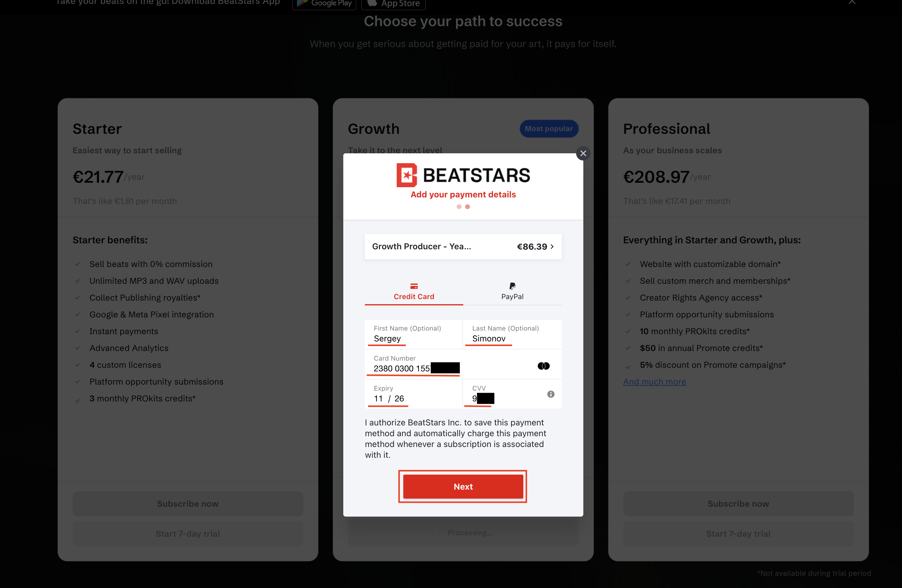Viewport: 902px width, 588px height.
Task: Click the Expiry date field
Action: click(x=413, y=394)
